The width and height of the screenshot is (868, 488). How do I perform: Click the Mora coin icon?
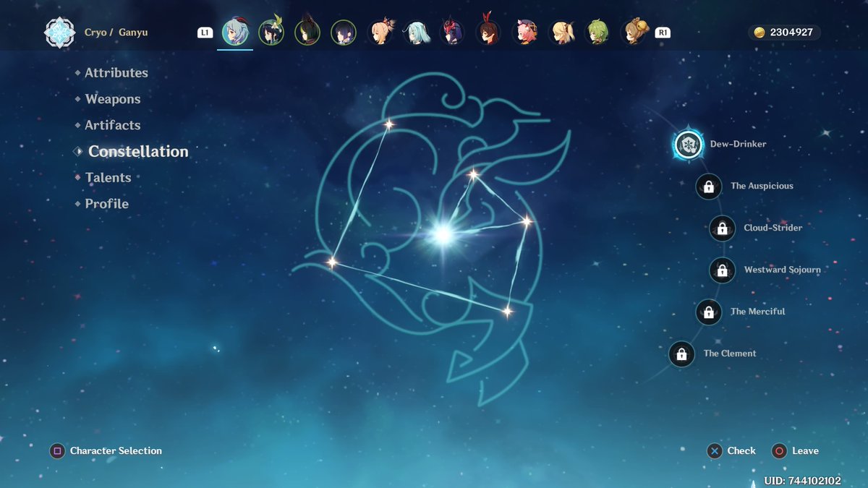[x=759, y=33]
